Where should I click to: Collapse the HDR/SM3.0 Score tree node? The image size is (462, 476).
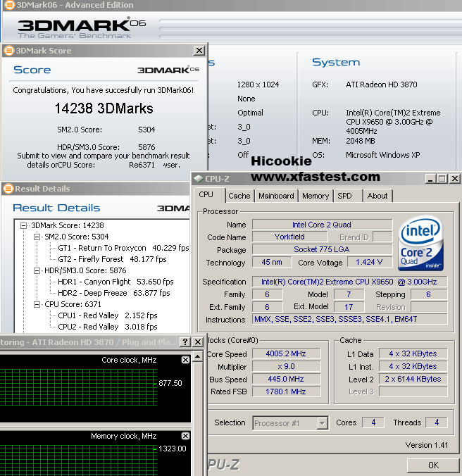[x=37, y=270]
